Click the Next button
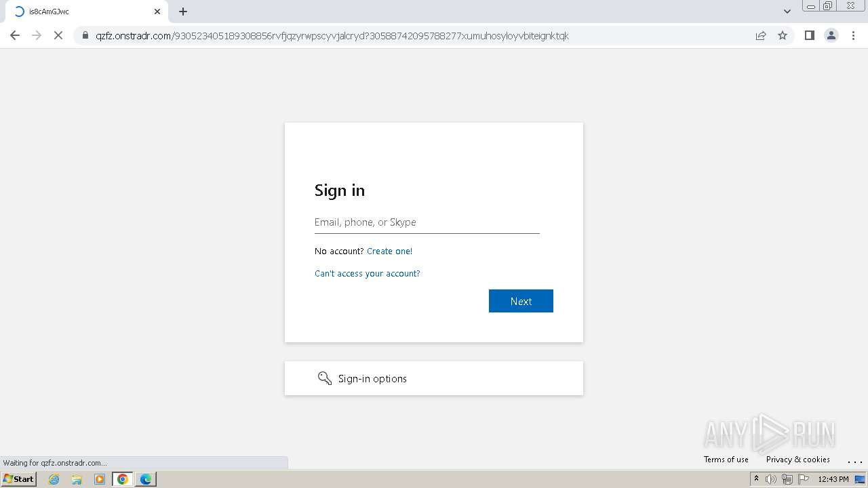The width and height of the screenshot is (868, 488). (x=521, y=301)
